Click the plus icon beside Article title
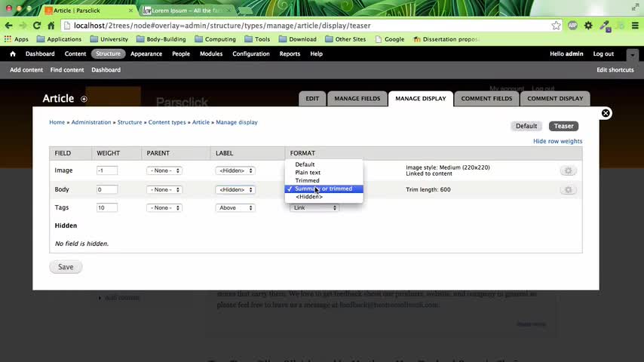This screenshot has height=362, width=644. click(84, 99)
